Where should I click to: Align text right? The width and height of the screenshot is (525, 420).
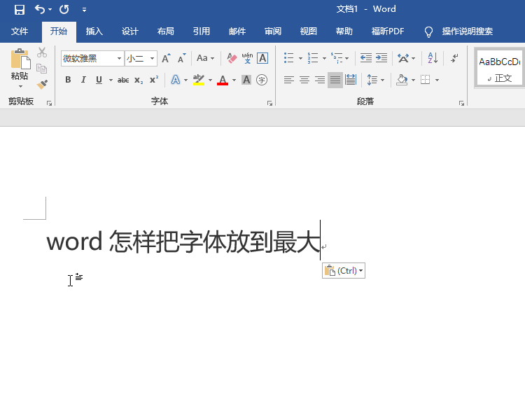[320, 80]
